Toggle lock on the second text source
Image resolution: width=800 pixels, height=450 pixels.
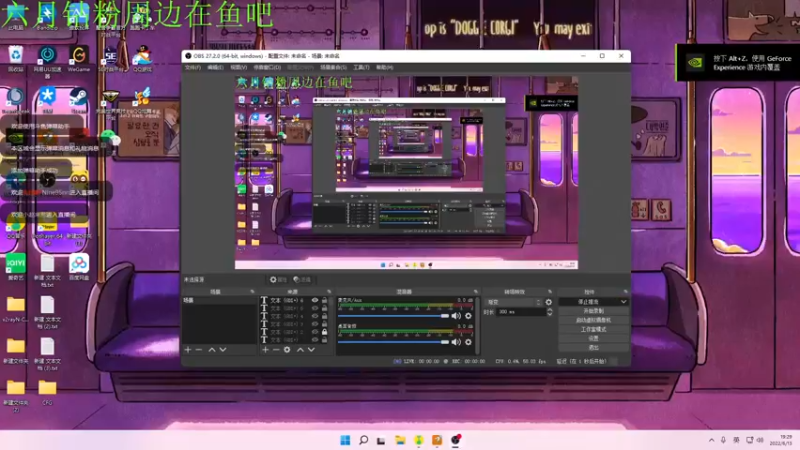(324, 308)
